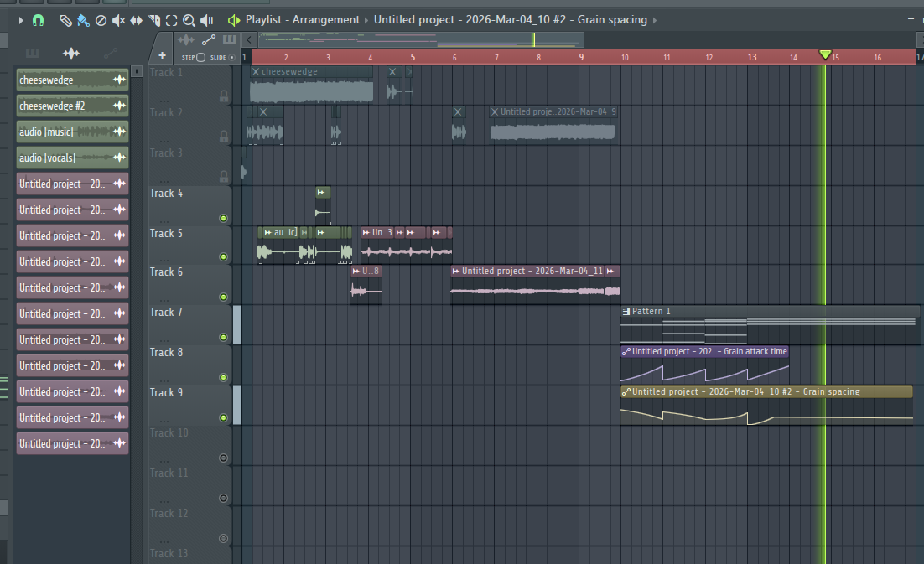
Task: Toggle the magnet snap-to-grid icon
Action: 38,19
